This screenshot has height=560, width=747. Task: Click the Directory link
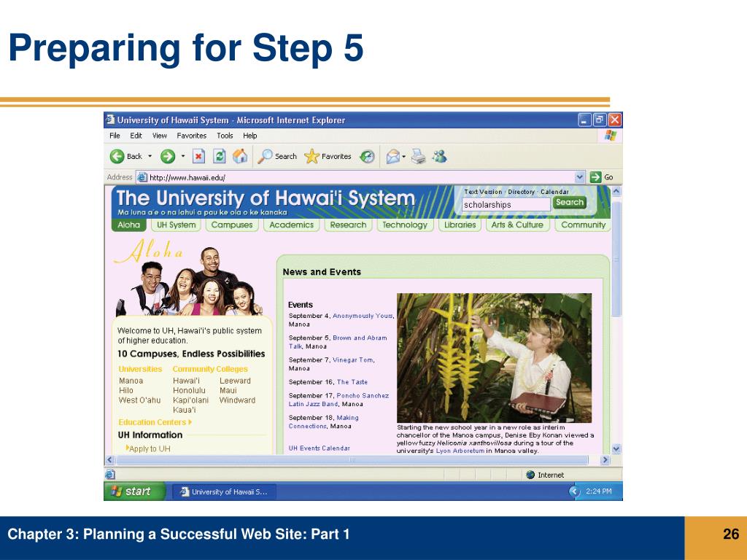click(521, 192)
